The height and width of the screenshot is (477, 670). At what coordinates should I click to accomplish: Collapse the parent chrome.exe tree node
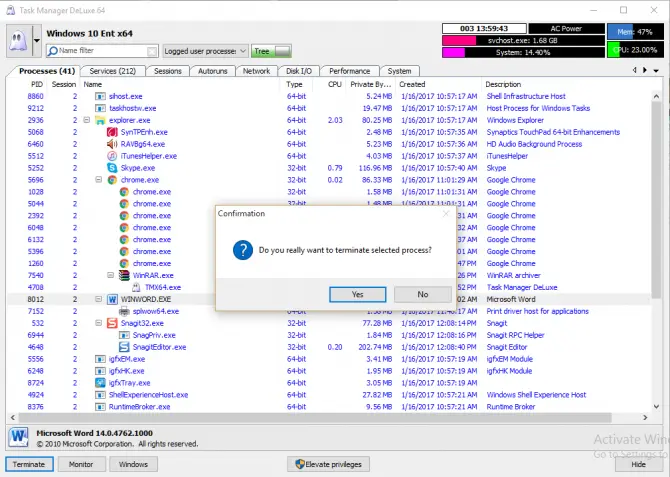tap(99, 180)
